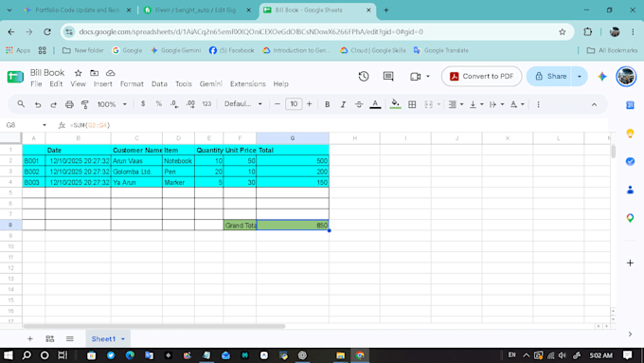This screenshot has width=644, height=363.
Task: Decrease font size with minus button
Action: coord(277,104)
